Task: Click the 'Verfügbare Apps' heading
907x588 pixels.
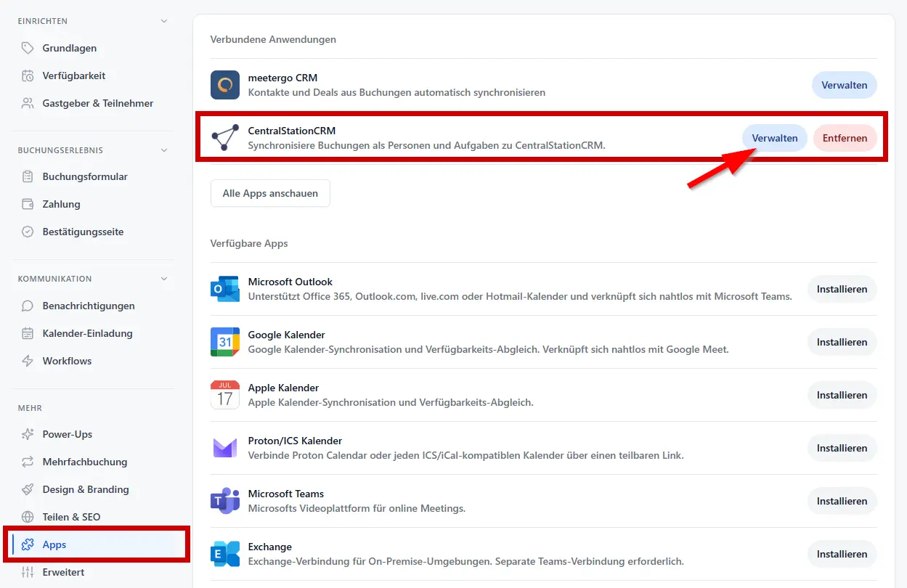Action: (249, 243)
